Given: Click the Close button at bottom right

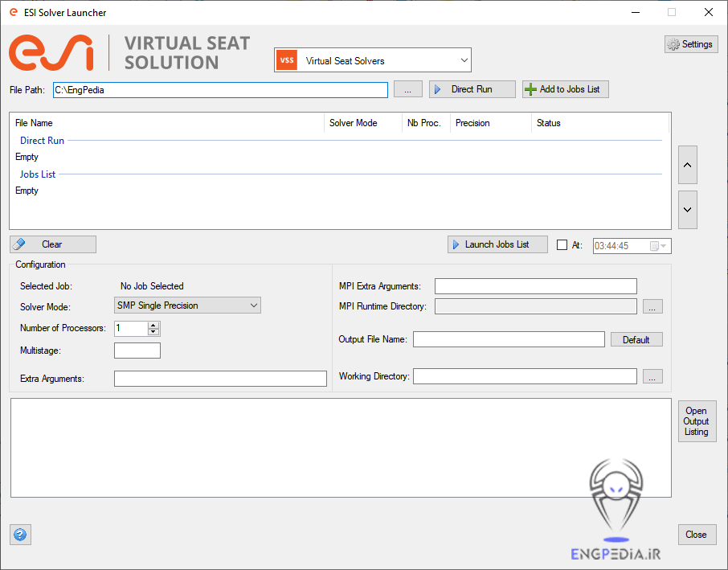Looking at the screenshot, I should pyautogui.click(x=697, y=535).
